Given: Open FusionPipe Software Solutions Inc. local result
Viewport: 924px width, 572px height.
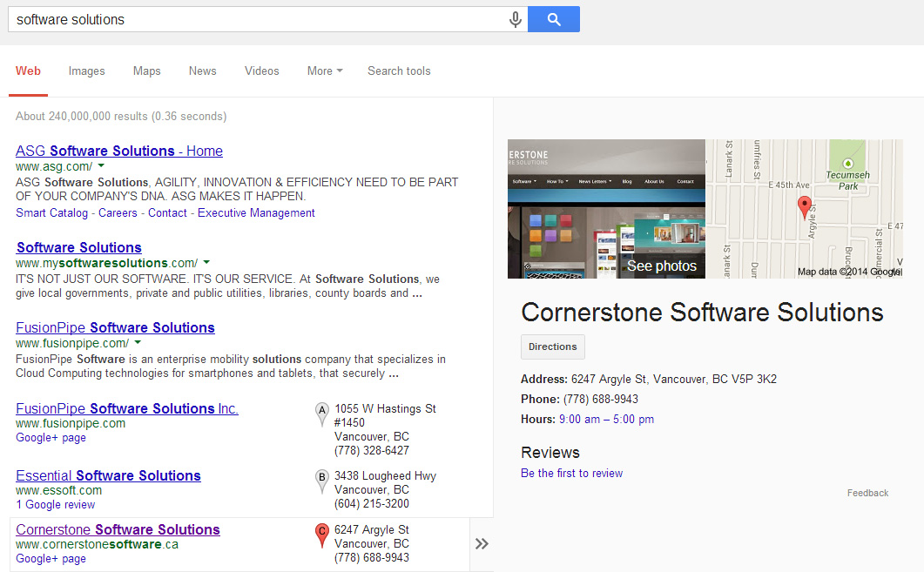Looking at the screenshot, I should [x=126, y=408].
